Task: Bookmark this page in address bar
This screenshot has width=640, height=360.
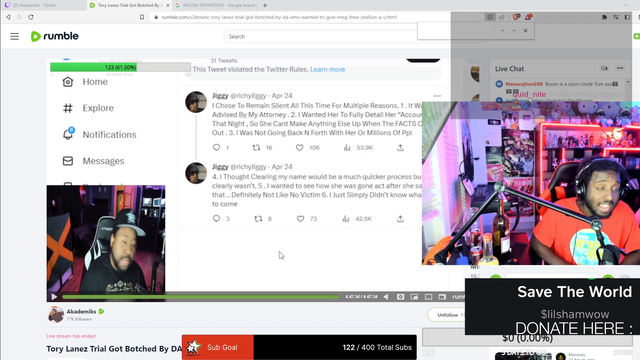Action: (142, 17)
